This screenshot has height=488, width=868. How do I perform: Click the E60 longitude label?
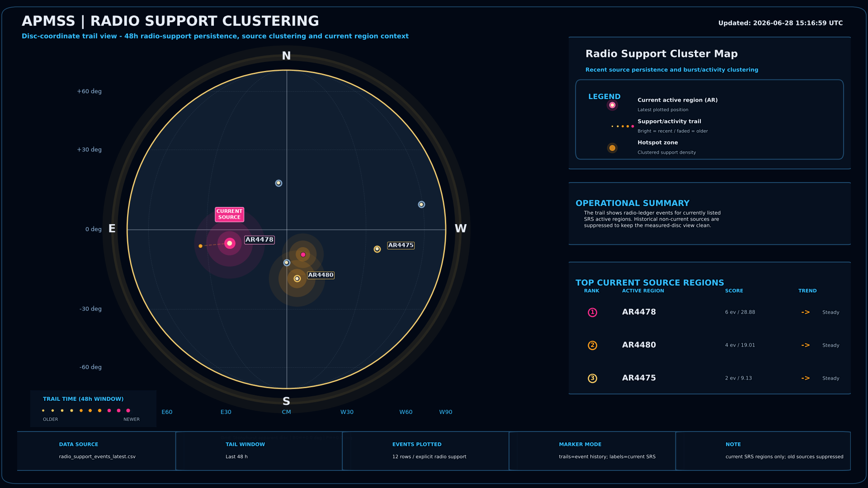point(167,412)
